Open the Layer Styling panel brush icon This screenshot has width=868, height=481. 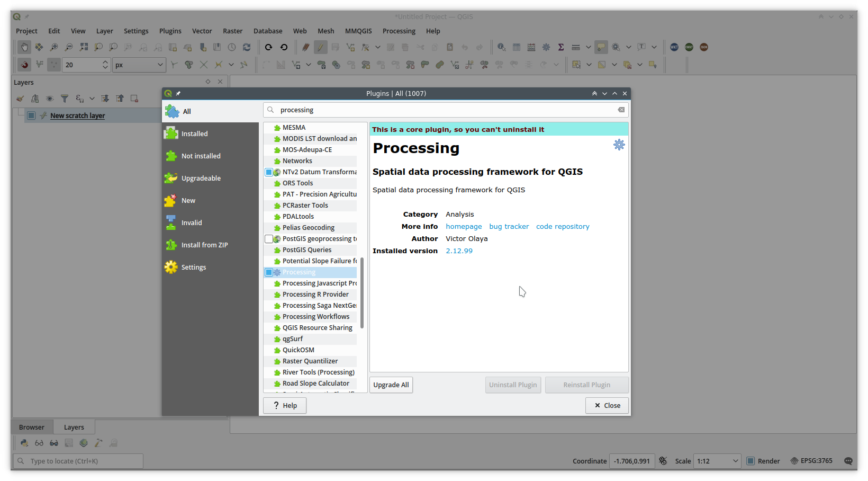20,99
